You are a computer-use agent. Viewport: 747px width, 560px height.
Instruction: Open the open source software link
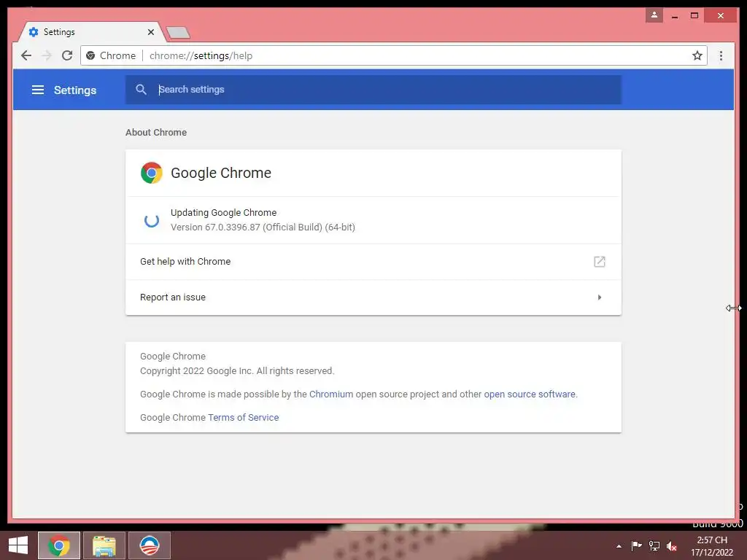pos(530,394)
